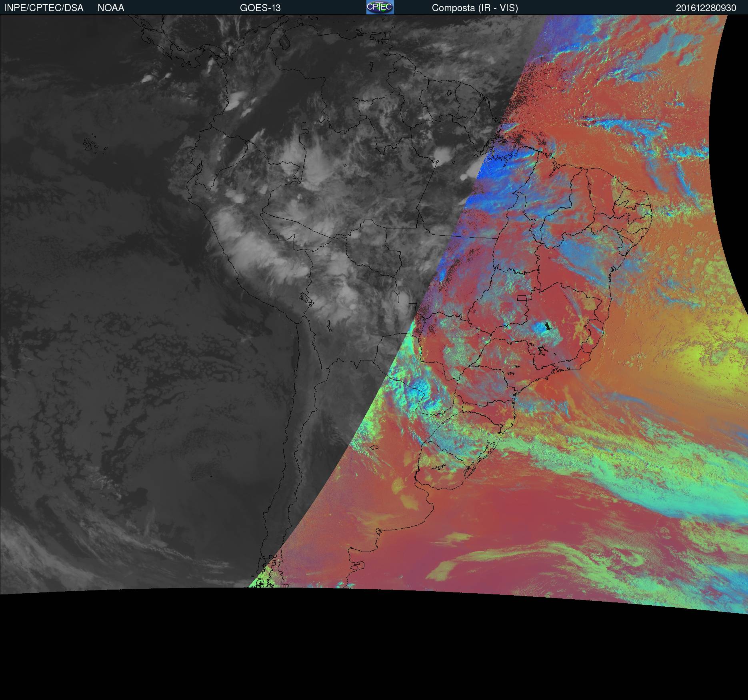Click the CPTEC logo in header
The height and width of the screenshot is (700, 748).
(380, 7)
